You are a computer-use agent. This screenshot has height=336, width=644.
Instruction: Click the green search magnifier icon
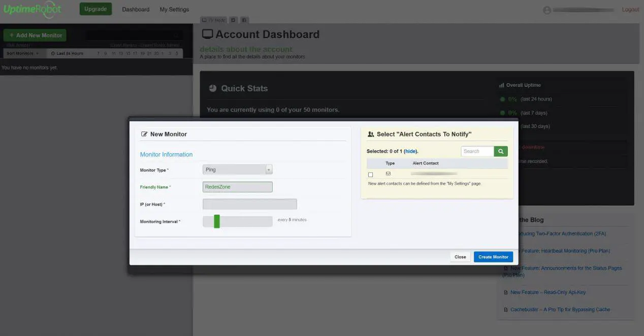[x=501, y=151]
